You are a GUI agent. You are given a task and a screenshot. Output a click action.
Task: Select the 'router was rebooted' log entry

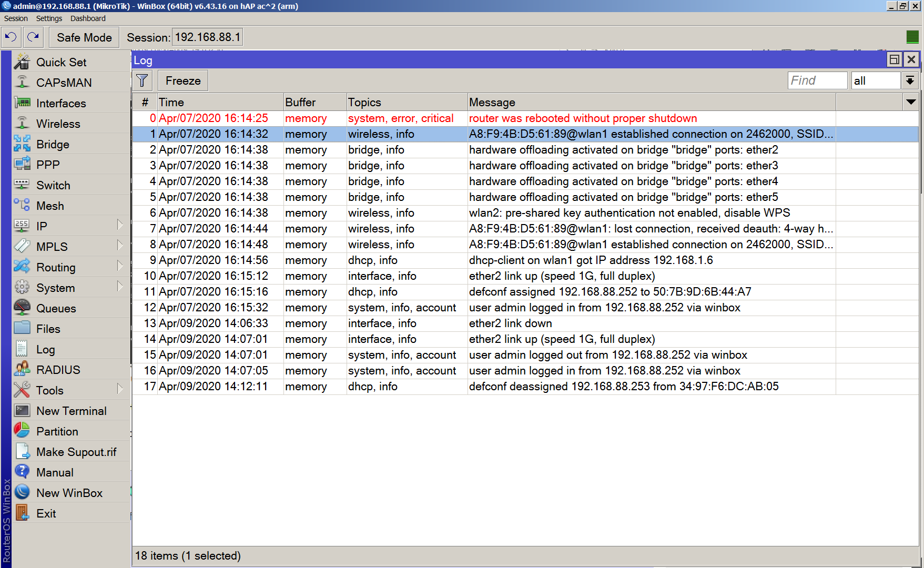(582, 118)
